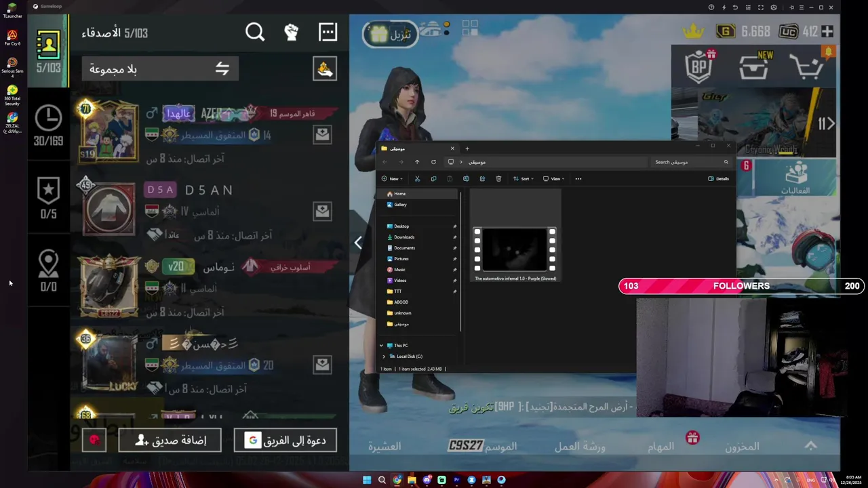Viewport: 868px width, 488px height.
Task: Click the إضافة صديق add friend button
Action: click(x=170, y=441)
